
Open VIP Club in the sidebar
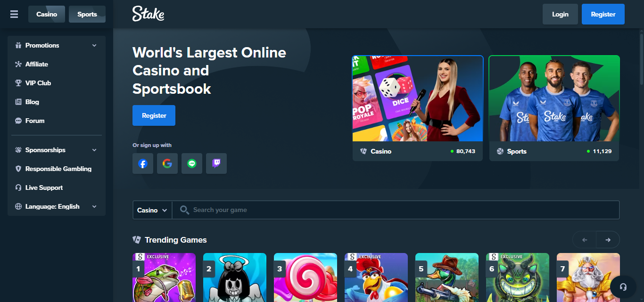tap(57, 83)
